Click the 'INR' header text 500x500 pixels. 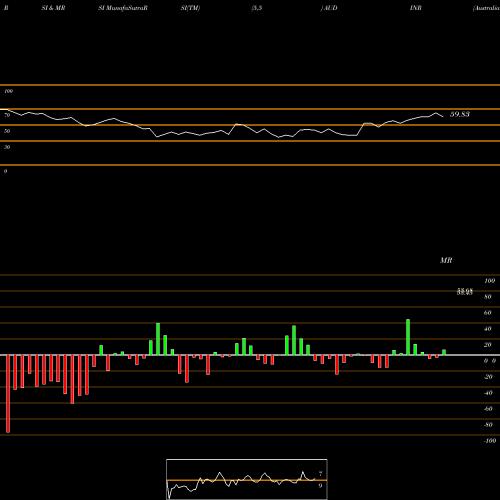point(416,8)
